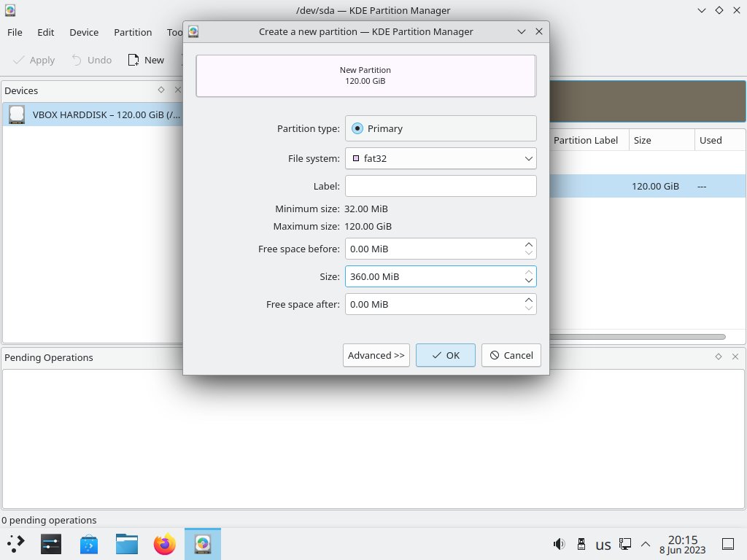
Task: Click KDE Partition Manager taskbar entry
Action: 203,544
